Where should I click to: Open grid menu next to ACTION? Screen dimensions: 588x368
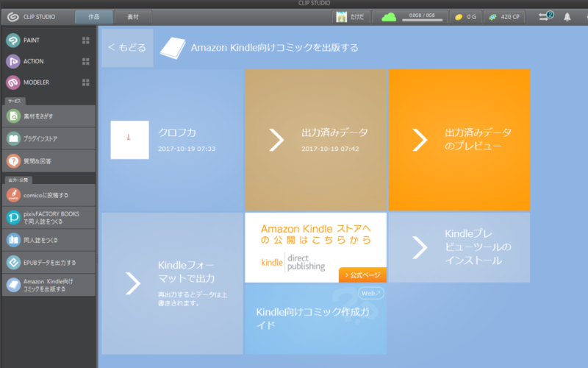click(85, 61)
